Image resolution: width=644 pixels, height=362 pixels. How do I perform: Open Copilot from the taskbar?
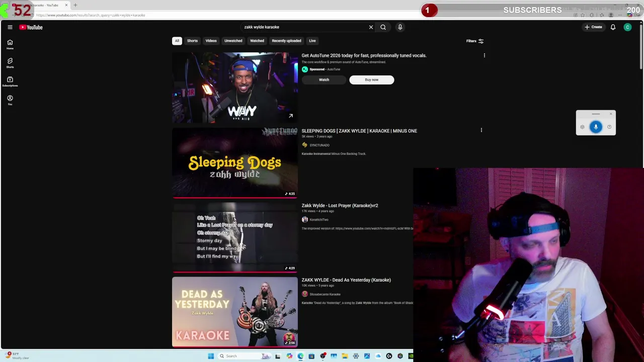point(289,356)
